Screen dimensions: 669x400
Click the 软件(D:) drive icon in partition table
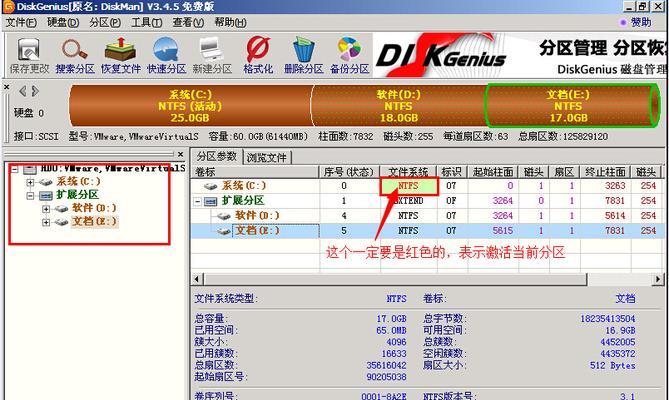[x=224, y=216]
